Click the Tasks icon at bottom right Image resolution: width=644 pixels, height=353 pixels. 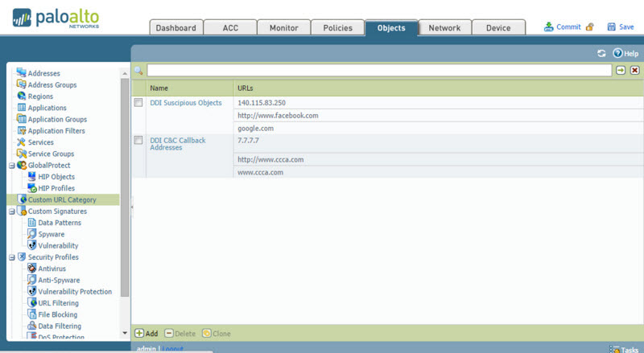[614, 349]
